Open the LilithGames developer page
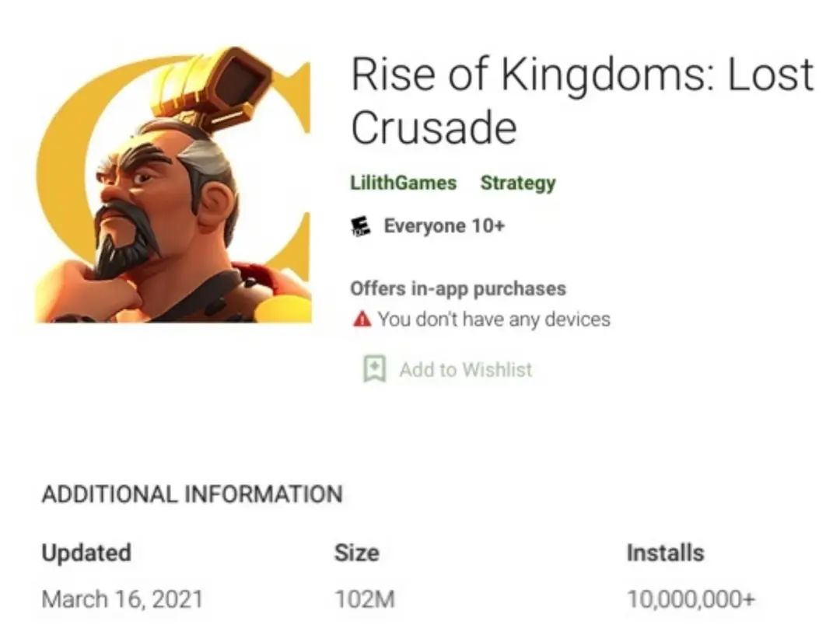Image resolution: width=840 pixels, height=635 pixels. (404, 183)
